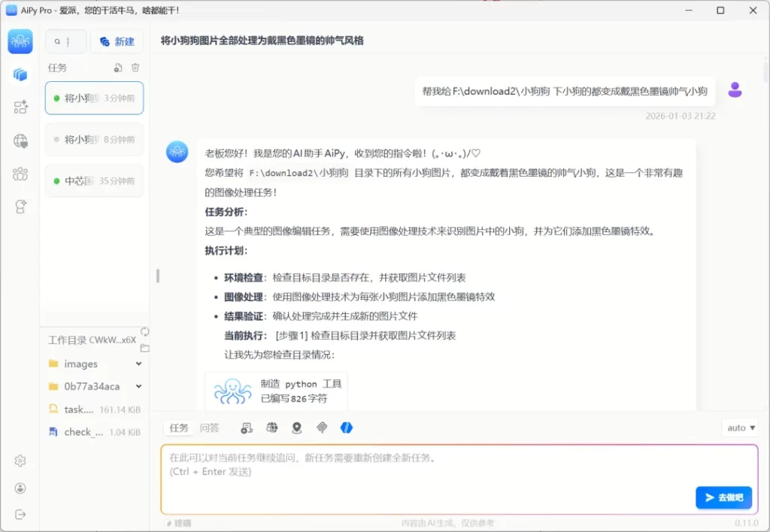Toggle the fingerprint-style icon above input
The image size is (770, 532).
[x=321, y=428]
